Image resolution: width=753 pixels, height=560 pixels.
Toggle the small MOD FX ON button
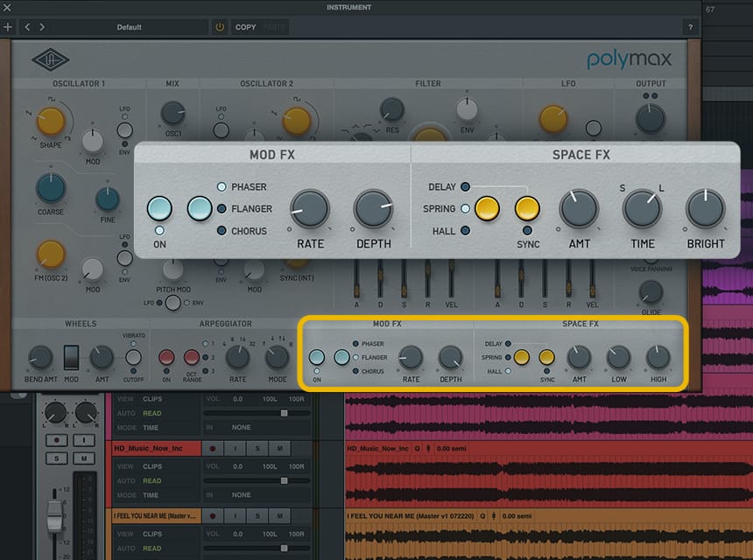point(317,358)
